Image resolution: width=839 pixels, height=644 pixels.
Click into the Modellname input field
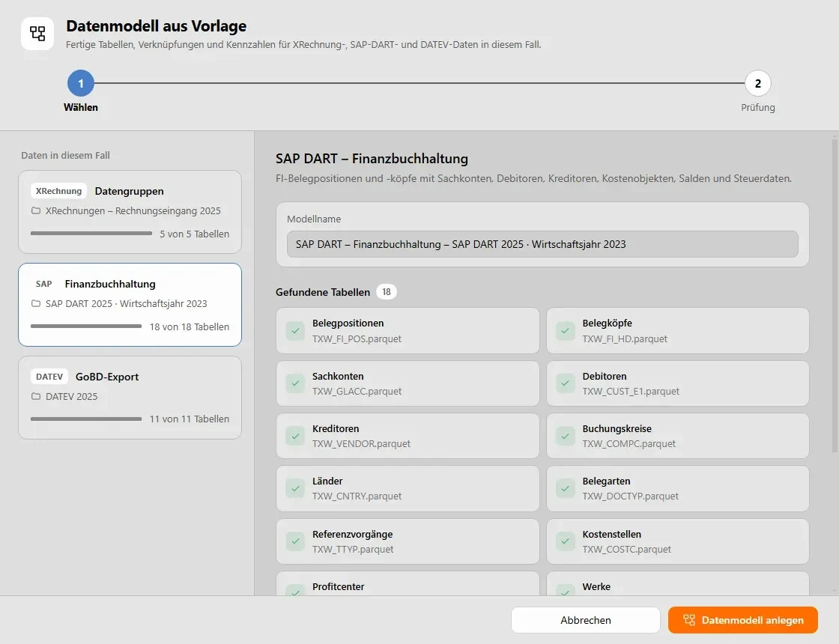pyautogui.click(x=542, y=244)
